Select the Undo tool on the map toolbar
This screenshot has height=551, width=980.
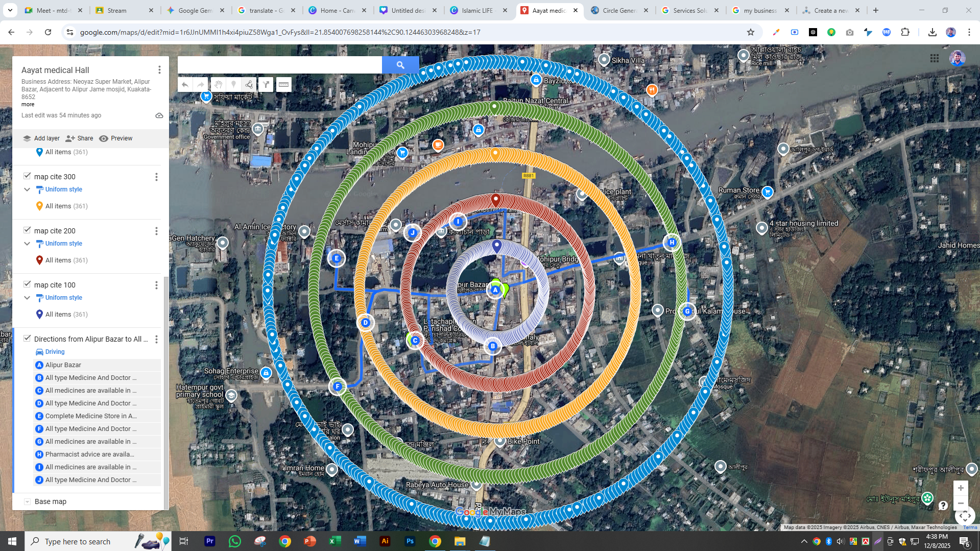tap(185, 84)
